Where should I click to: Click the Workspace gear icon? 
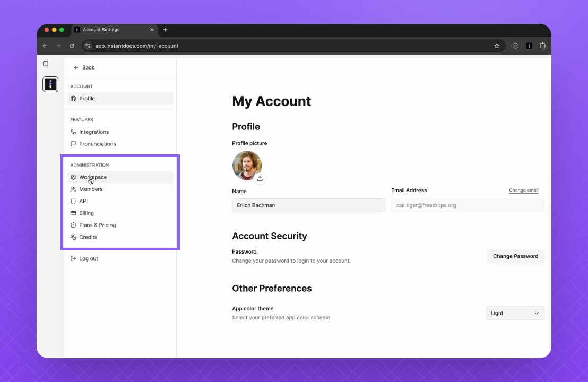tap(73, 177)
